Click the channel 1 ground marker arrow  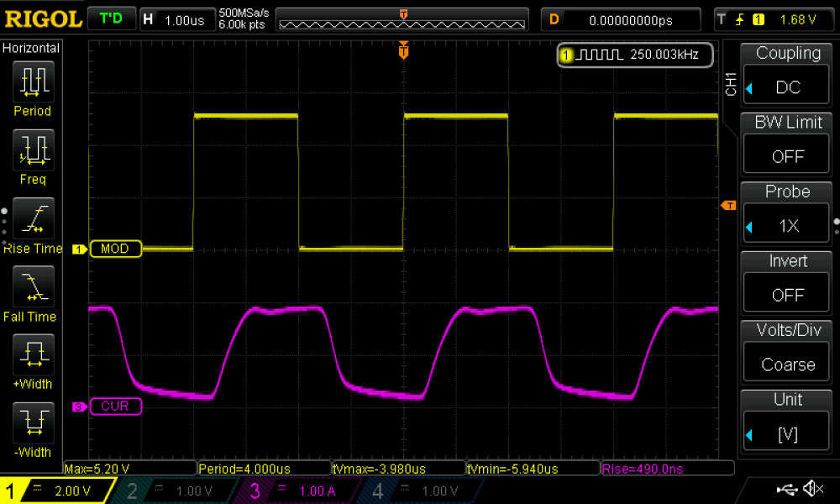[80, 249]
